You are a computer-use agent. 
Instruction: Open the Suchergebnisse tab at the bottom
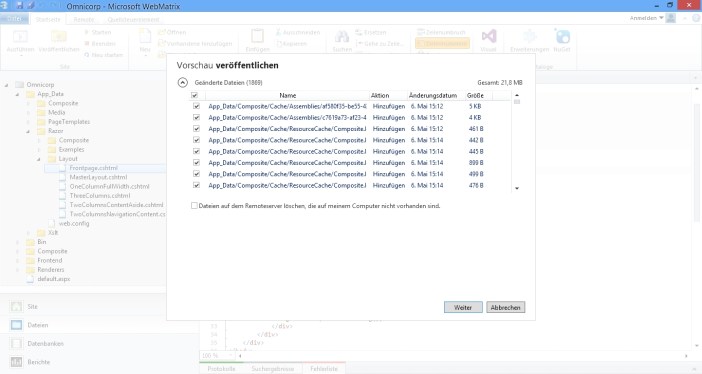[273, 369]
